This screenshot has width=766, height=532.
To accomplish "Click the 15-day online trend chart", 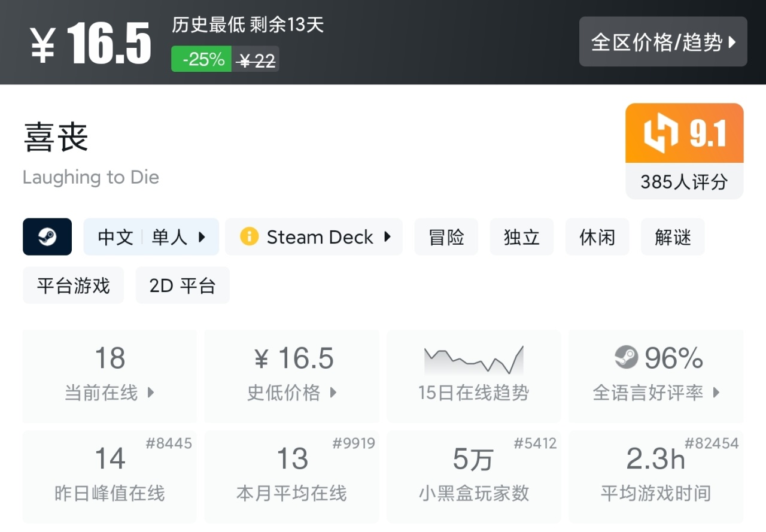I will 473,360.
